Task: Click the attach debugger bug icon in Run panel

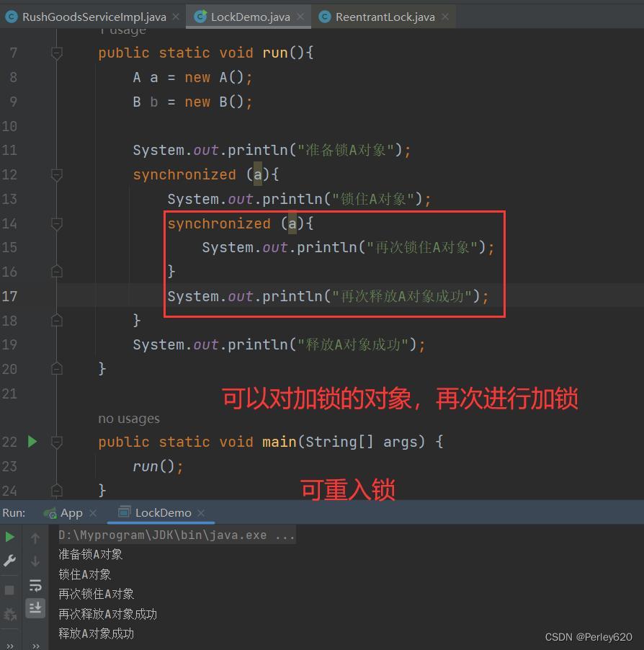Action: click(9, 614)
